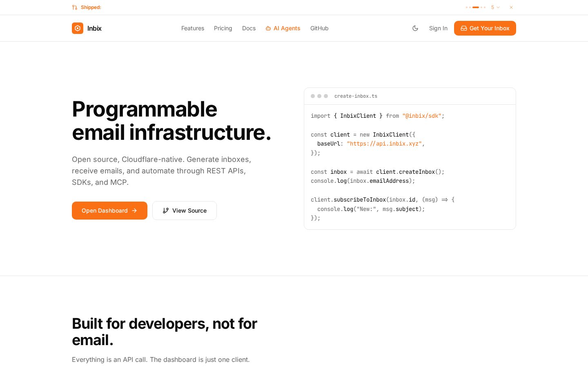Screen dimensions: 588x368
Task: Click the Get Your Inbox button
Action: coord(485,28)
